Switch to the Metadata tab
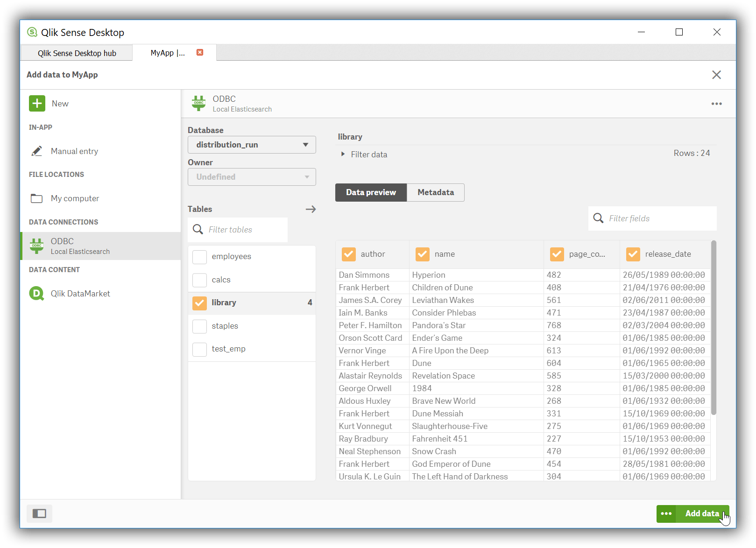Screen dimensions: 756x548 [x=435, y=192]
